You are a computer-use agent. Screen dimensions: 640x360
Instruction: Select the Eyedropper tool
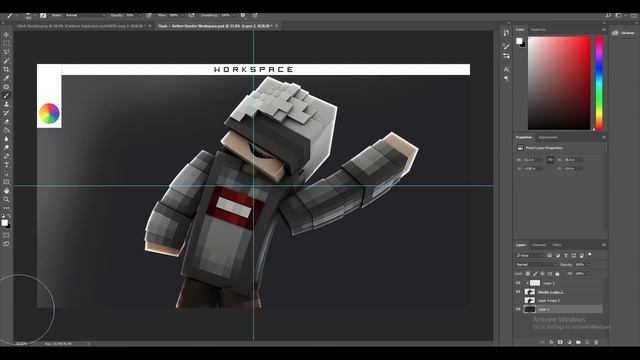coord(6,78)
